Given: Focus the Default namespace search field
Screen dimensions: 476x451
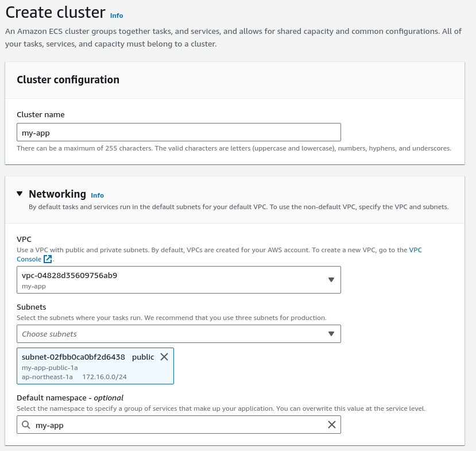Looking at the screenshot, I should 179,425.
